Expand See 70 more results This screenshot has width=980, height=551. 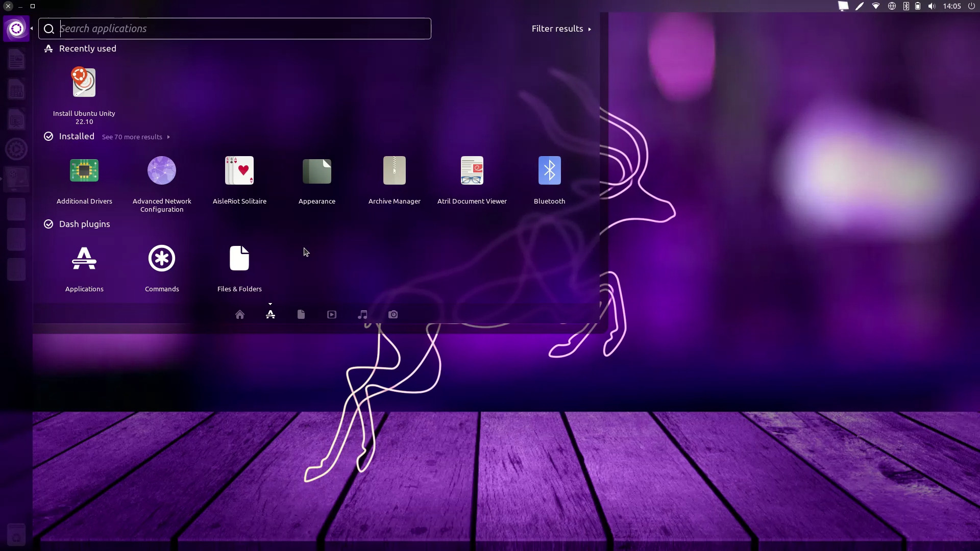coord(135,137)
